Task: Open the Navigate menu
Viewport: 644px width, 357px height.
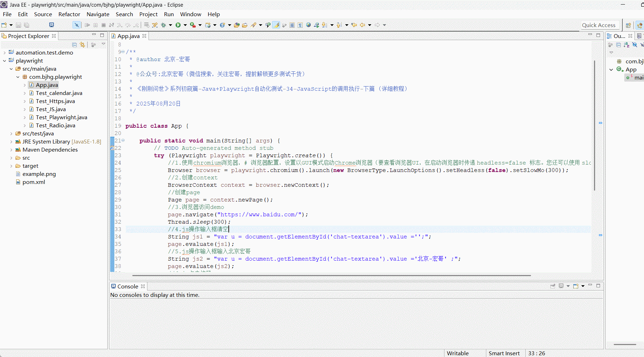Action: (x=98, y=14)
